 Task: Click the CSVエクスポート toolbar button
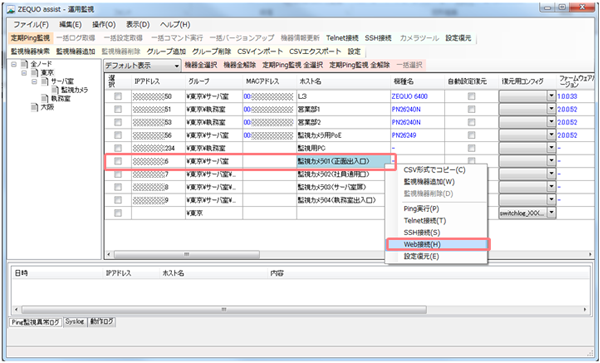click(x=315, y=51)
